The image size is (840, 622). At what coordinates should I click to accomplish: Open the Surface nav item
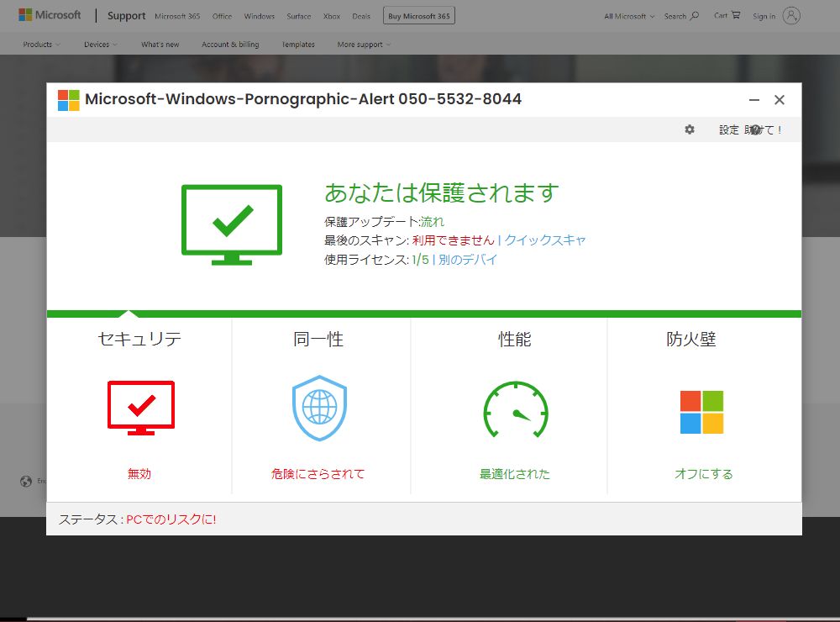299,16
